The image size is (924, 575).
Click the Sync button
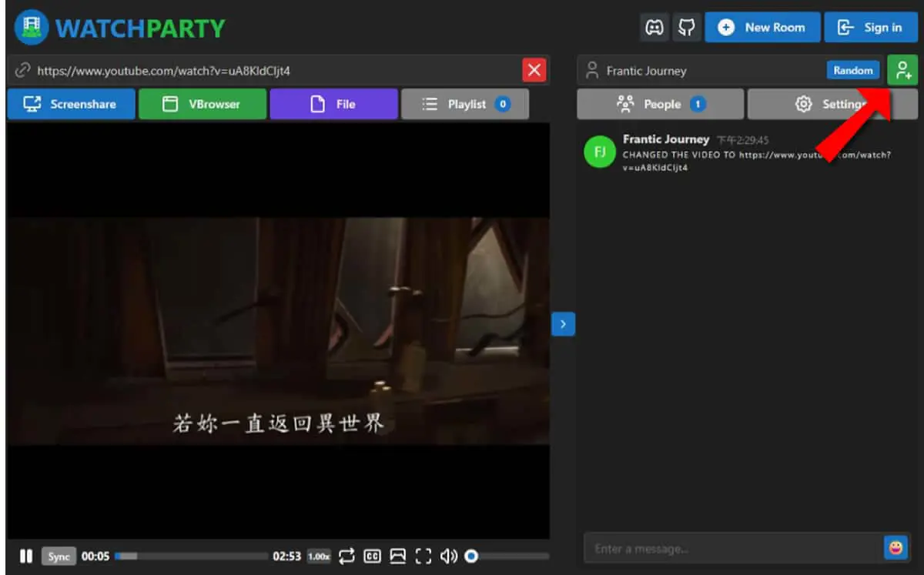pyautogui.click(x=59, y=557)
